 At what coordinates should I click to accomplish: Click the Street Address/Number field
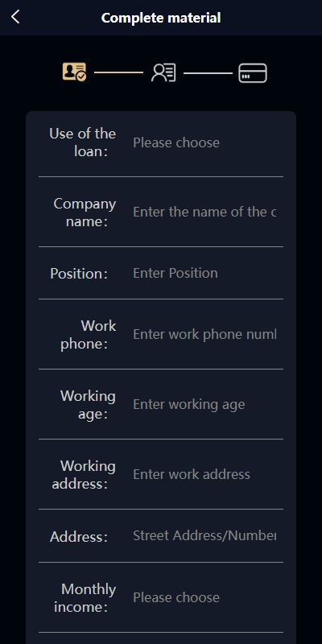204,535
